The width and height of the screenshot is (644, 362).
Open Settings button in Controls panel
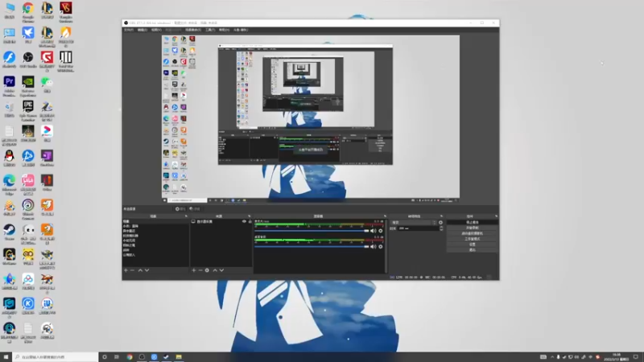click(x=473, y=245)
